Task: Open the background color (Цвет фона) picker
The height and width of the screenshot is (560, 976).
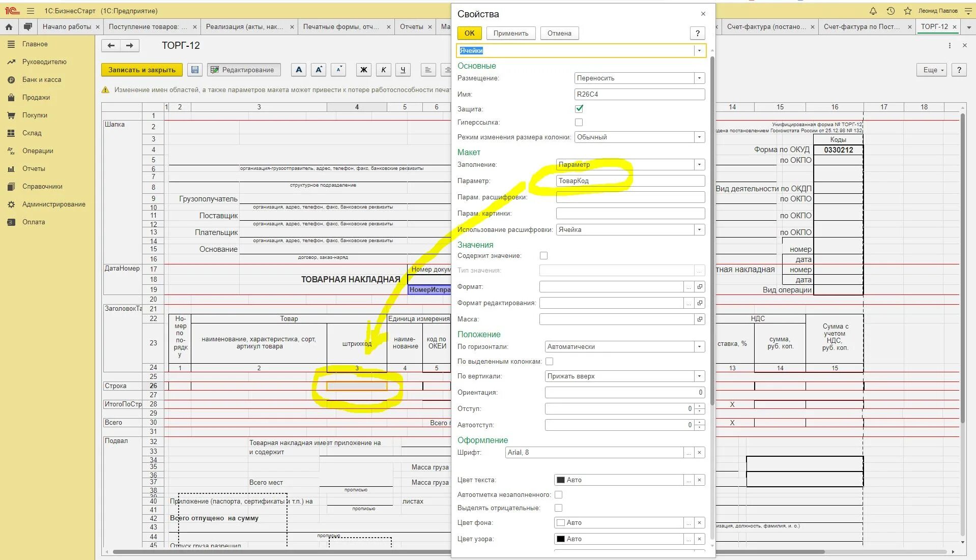Action: tap(688, 523)
